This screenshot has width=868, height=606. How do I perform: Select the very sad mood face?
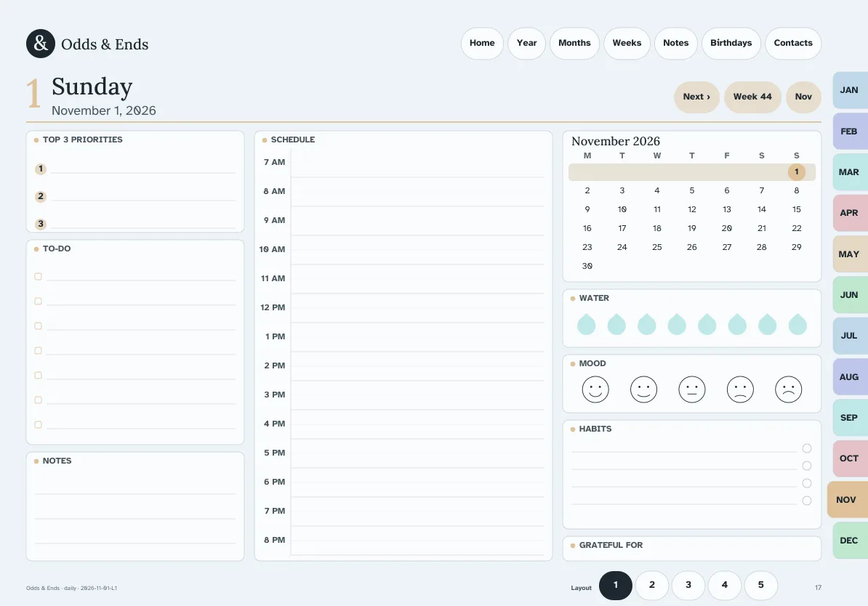tap(788, 389)
